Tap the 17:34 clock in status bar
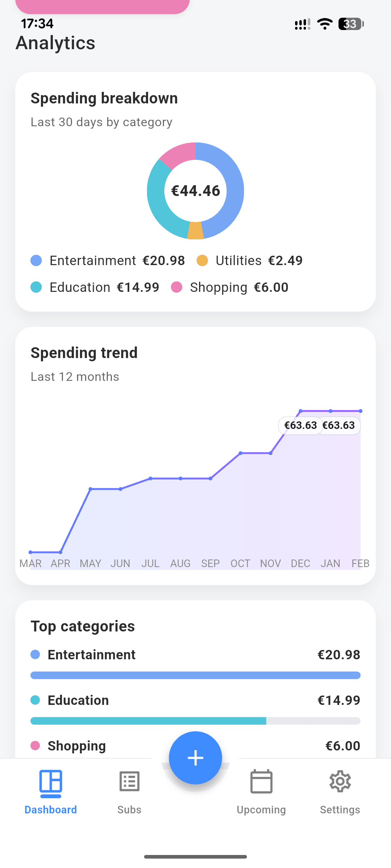Viewport: 391px width, 868px height. click(x=37, y=24)
